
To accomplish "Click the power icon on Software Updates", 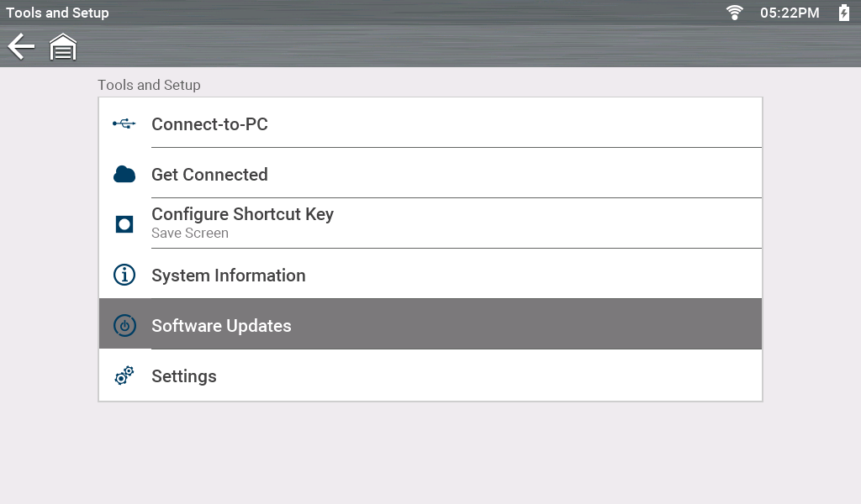I will pos(124,326).
